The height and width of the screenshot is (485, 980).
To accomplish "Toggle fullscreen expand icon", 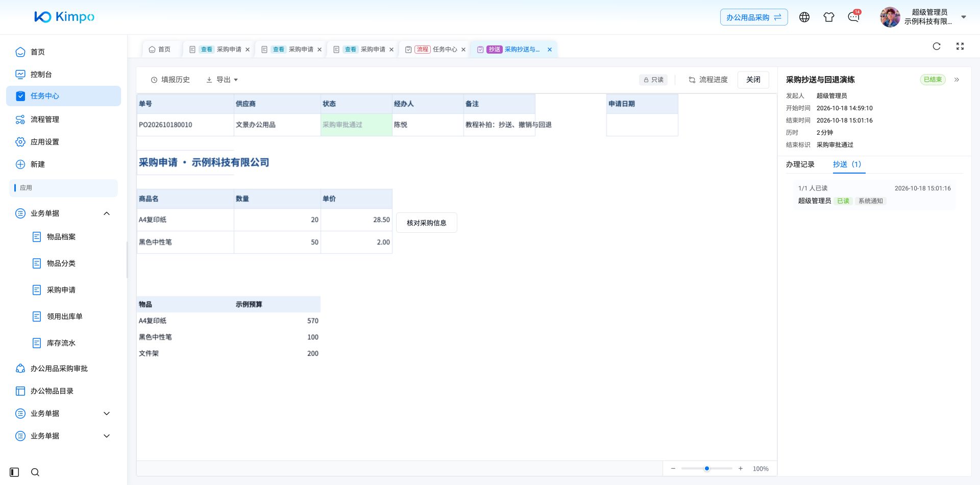I will pos(960,46).
